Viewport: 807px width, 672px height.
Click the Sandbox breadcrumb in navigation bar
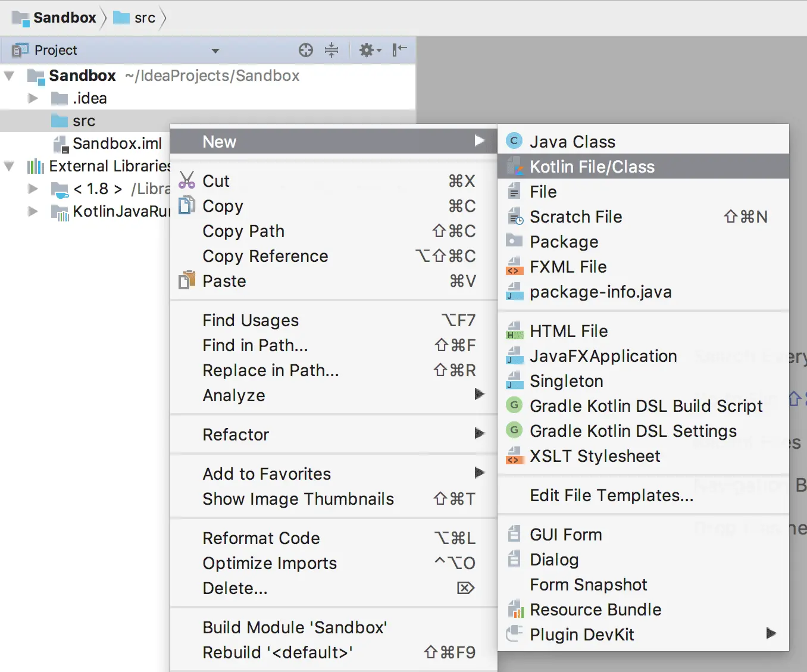(54, 18)
